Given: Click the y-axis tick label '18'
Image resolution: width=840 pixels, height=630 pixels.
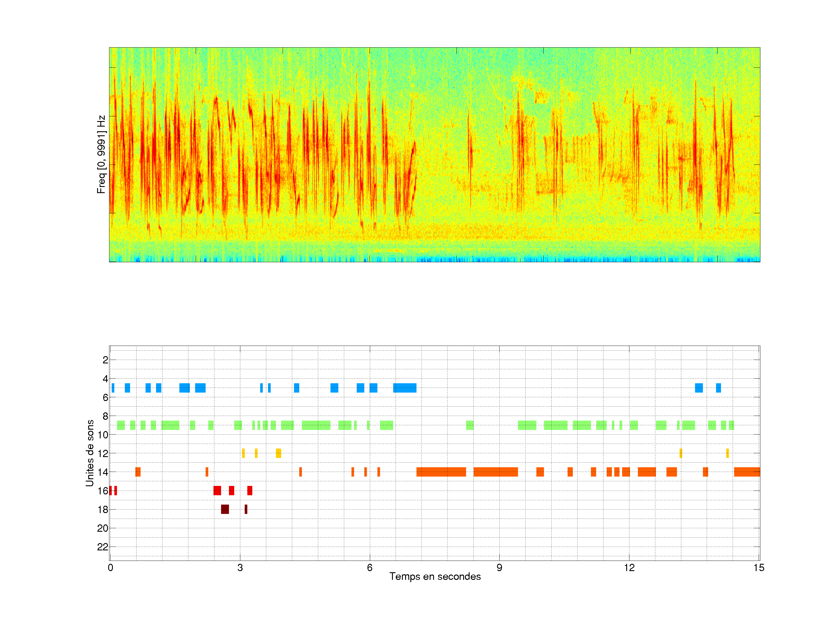Looking at the screenshot, I should [x=103, y=510].
